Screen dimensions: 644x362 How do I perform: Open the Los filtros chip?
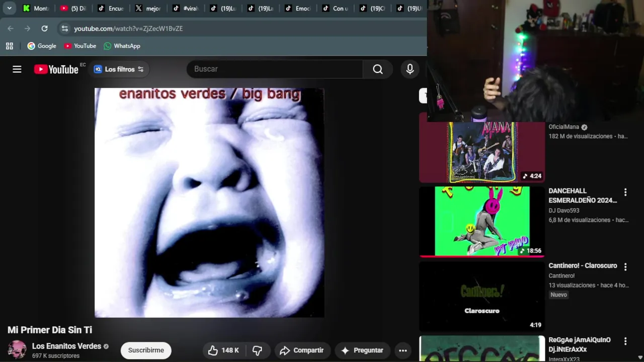tap(119, 69)
